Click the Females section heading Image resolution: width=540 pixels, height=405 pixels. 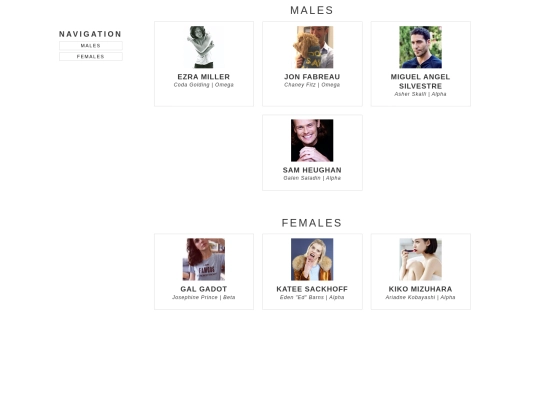coord(312,223)
